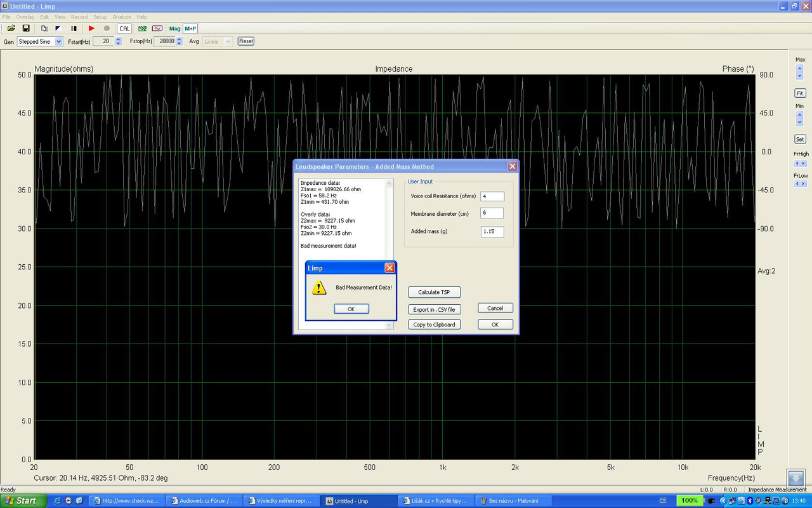Click the copy toolbar icon

point(44,29)
